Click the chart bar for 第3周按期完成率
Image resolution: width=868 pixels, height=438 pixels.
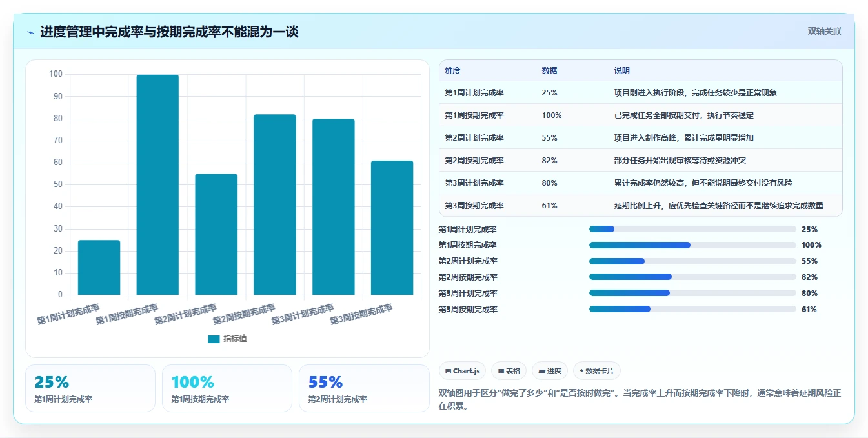[x=392, y=228]
